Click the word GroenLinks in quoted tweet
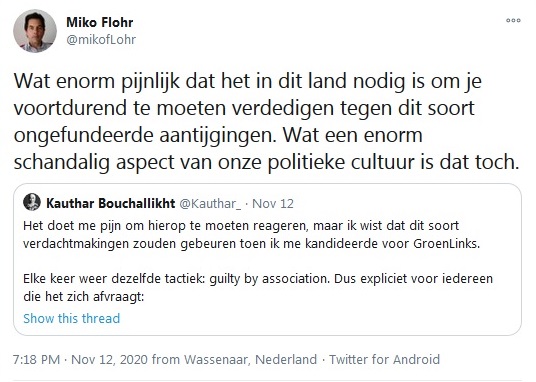This screenshot has width=536, height=382. (447, 243)
